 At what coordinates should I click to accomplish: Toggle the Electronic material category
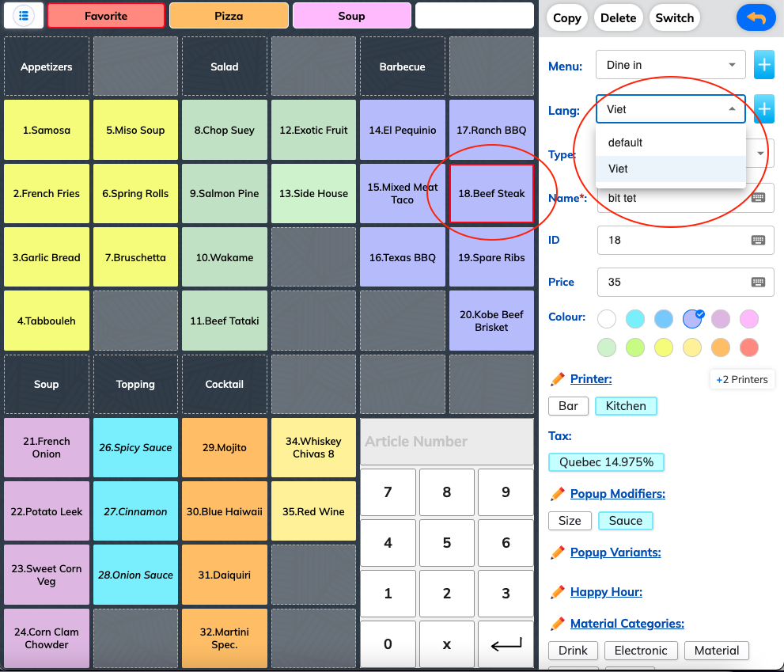pos(641,651)
